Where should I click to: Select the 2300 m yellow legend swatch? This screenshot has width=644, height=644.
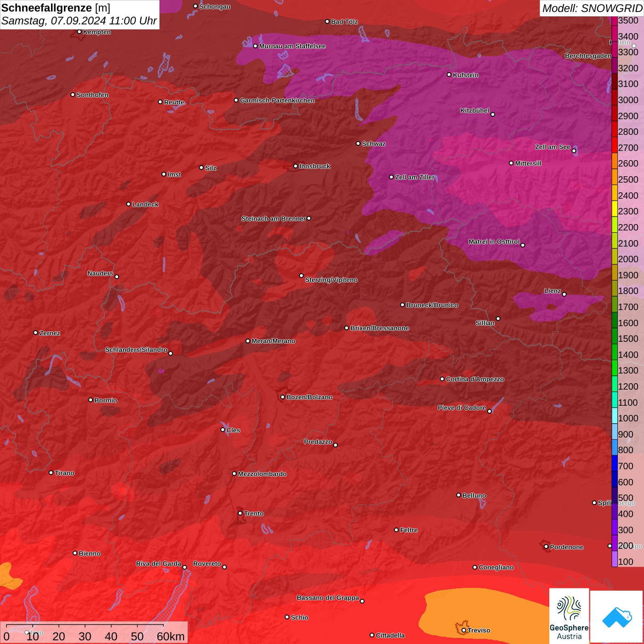tap(614, 209)
